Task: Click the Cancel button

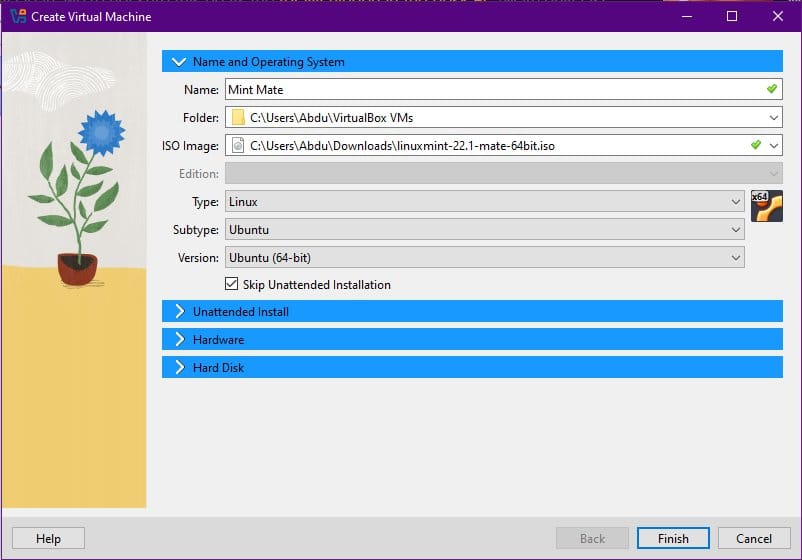Action: [x=754, y=539]
